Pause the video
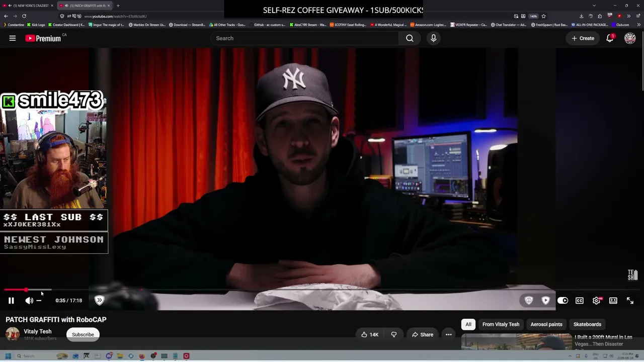644x362 pixels. [11, 301]
